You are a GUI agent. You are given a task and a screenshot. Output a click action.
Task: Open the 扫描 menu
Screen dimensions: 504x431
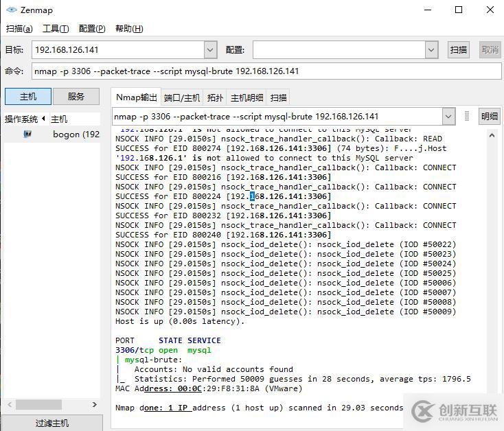click(19, 28)
